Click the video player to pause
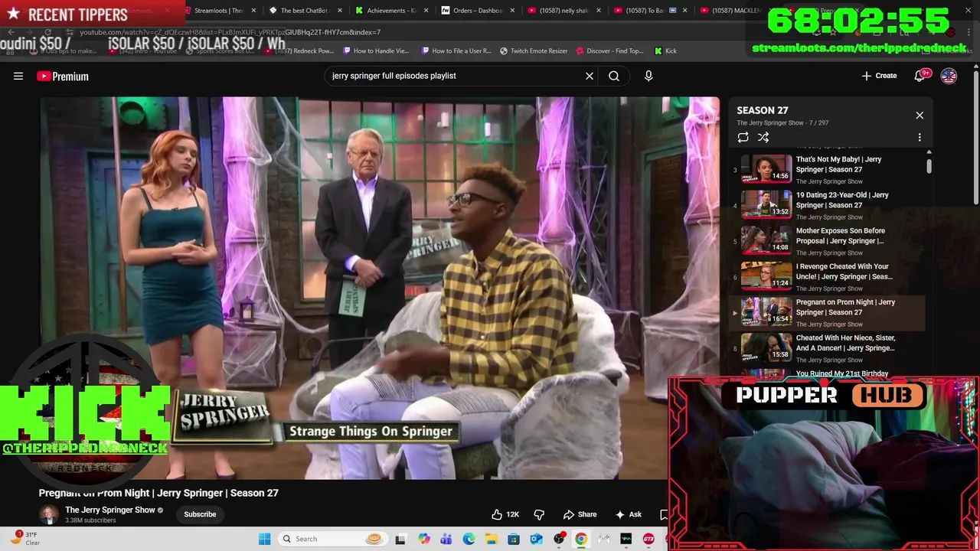980x551 pixels. [x=380, y=288]
